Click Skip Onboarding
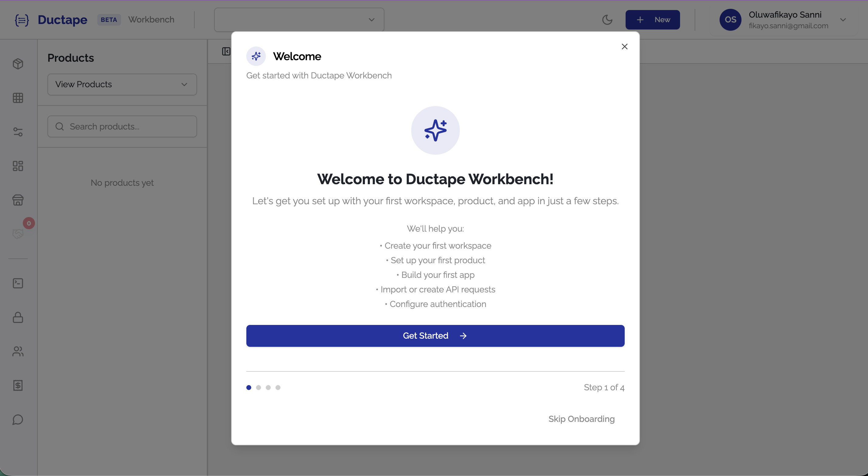 (x=581, y=419)
